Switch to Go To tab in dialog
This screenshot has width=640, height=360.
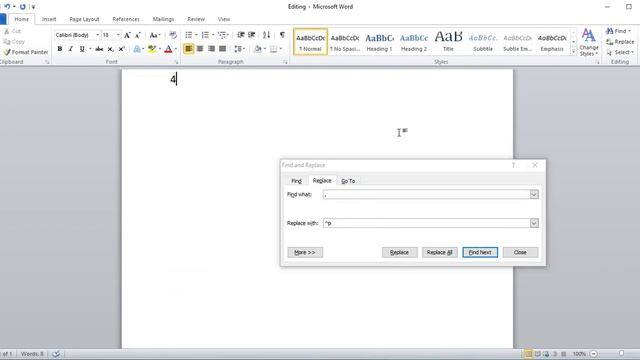coord(348,181)
